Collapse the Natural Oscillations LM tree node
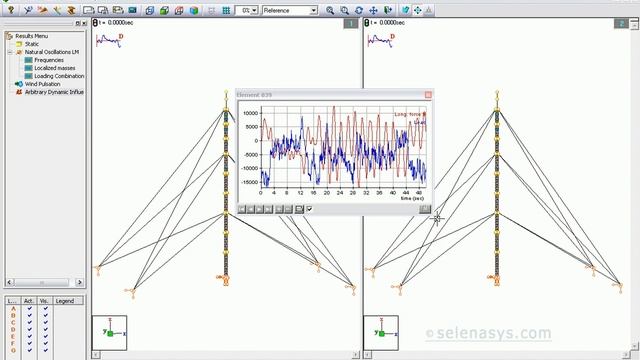The height and width of the screenshot is (360, 640). 10,52
